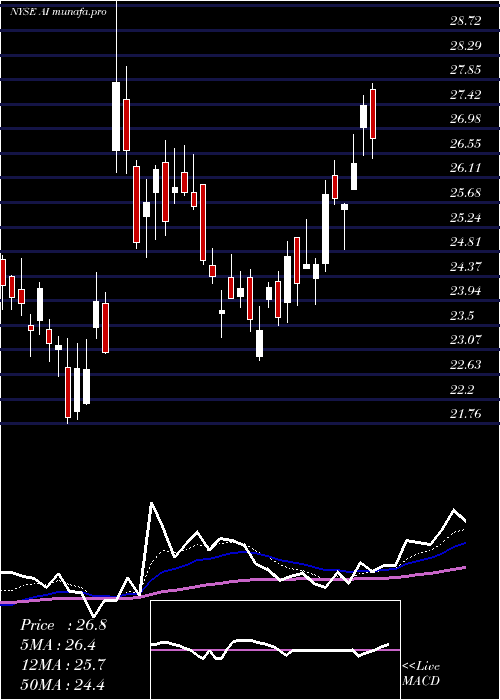Click the 22.2 price axis label
Viewport: 500px width, 700px height.
coord(462,390)
